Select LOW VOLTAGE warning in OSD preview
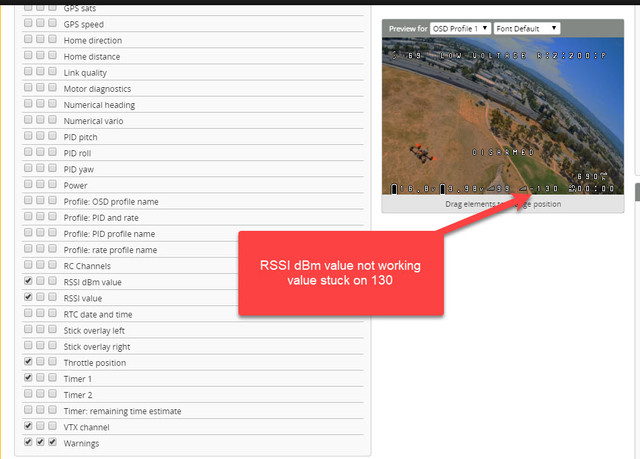This screenshot has width=640, height=459. pos(483,55)
